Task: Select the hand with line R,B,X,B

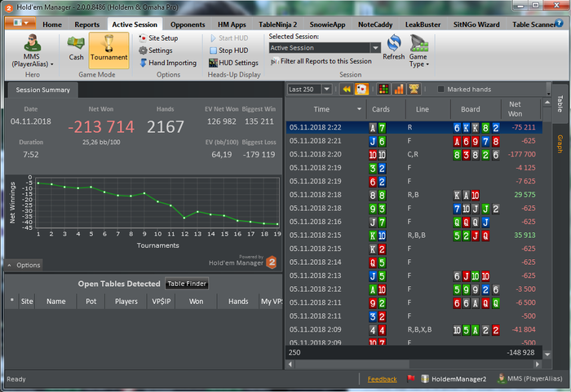Action: coord(414,329)
